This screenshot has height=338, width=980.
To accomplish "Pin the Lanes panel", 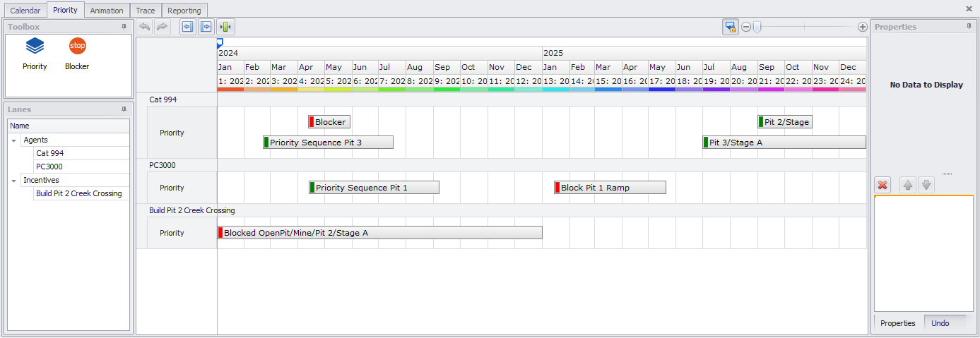I will click(124, 109).
